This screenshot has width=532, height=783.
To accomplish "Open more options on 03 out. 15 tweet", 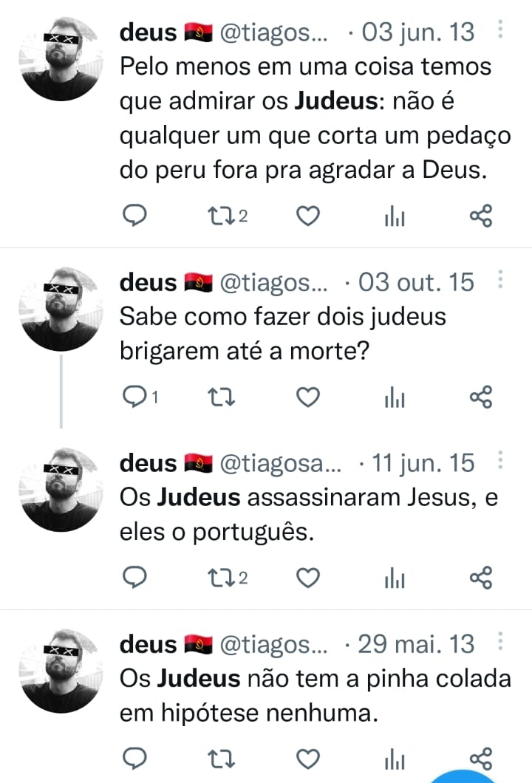I will pyautogui.click(x=500, y=280).
